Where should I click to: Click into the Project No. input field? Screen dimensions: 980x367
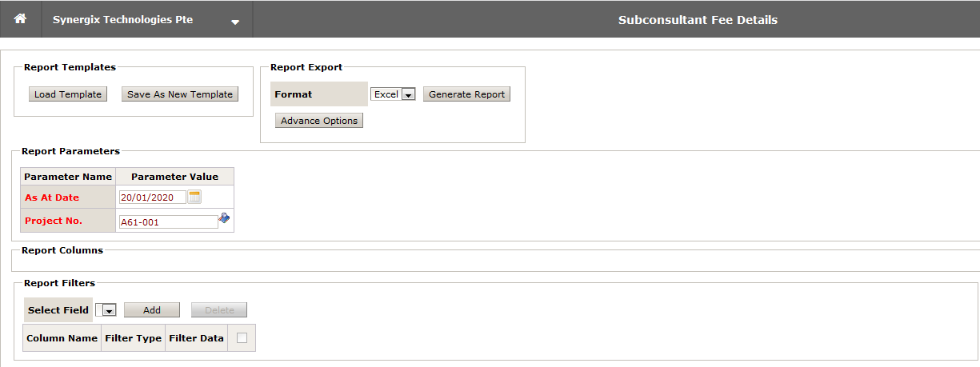click(168, 222)
